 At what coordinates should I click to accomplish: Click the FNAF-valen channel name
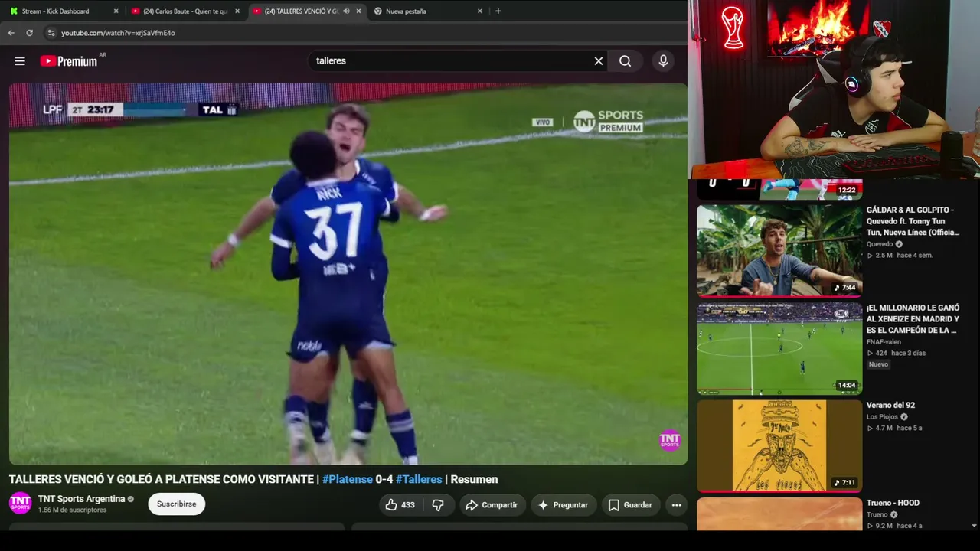coord(884,342)
